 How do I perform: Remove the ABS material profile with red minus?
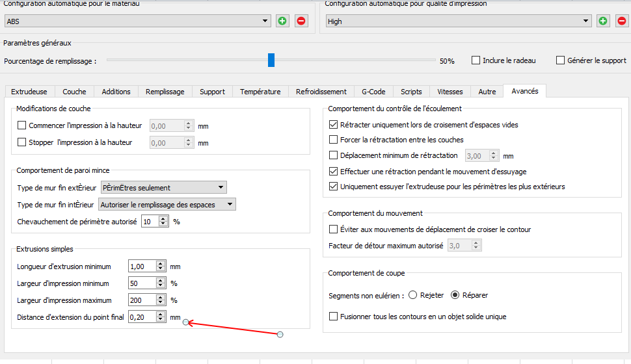[301, 21]
